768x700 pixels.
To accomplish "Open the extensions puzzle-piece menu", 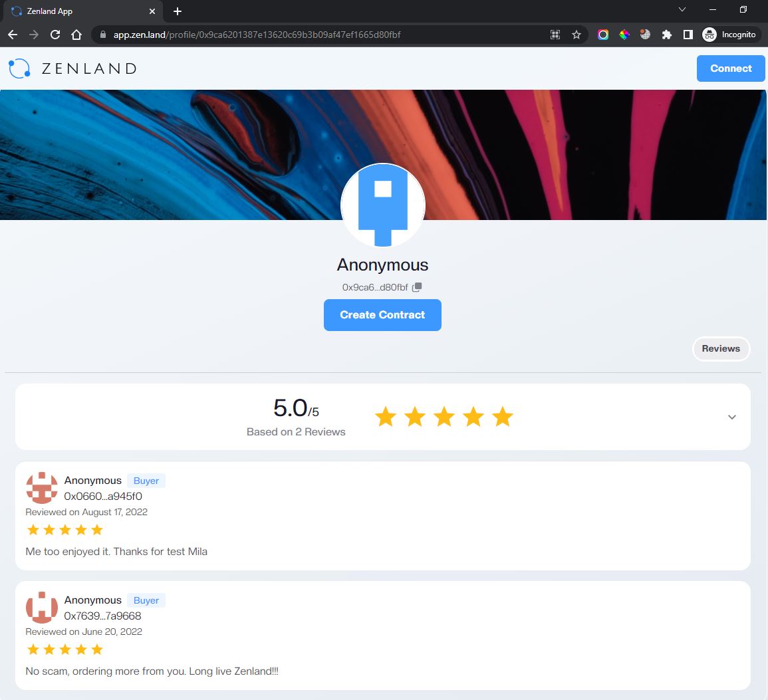I will point(667,35).
